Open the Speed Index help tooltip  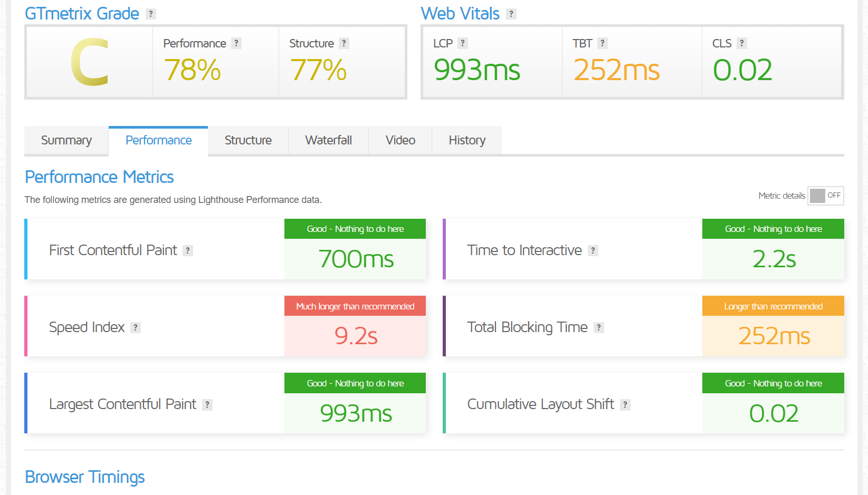136,327
